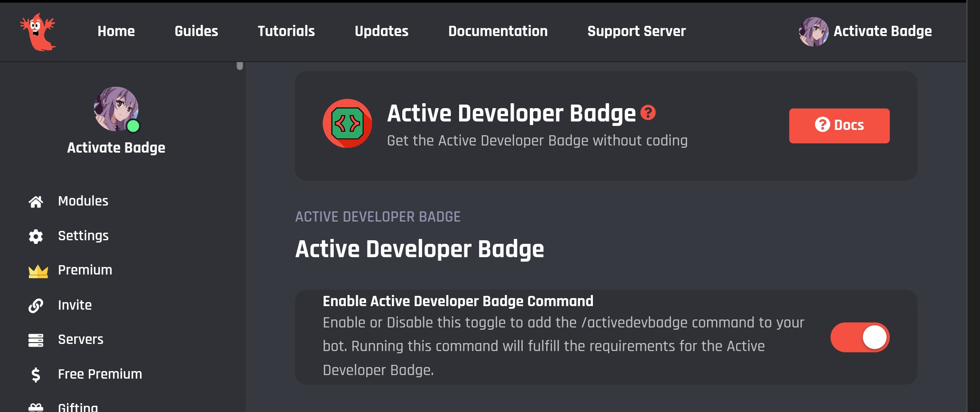Click the sidebar scrollbar handle
Screen dimensions: 980x412
[x=240, y=66]
